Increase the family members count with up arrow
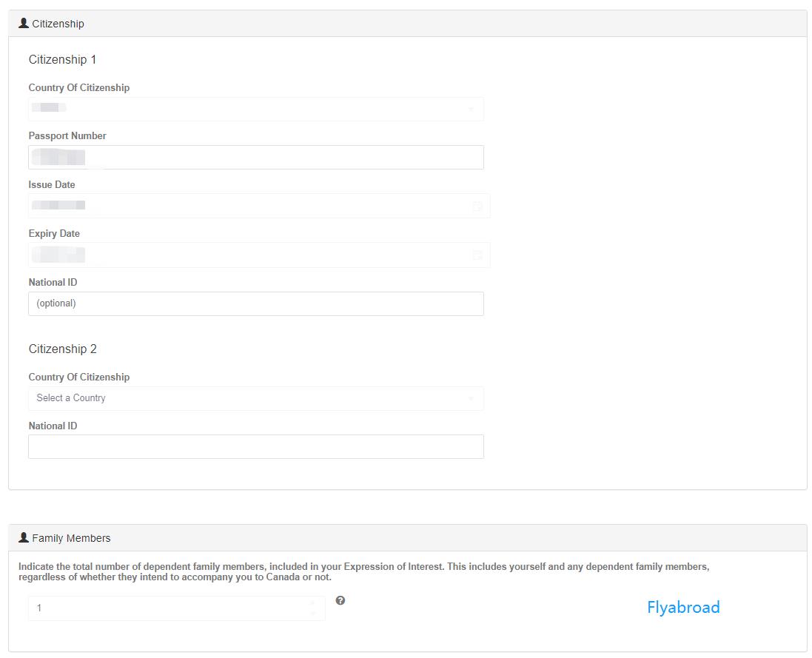 click(x=313, y=603)
